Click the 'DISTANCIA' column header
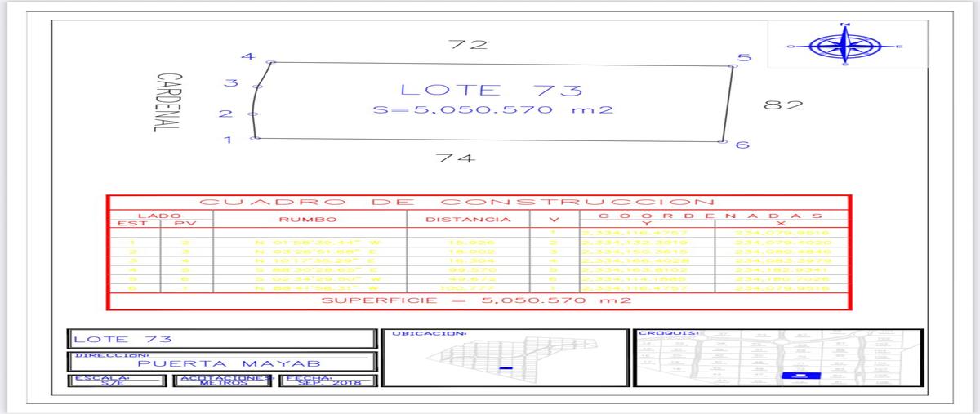 (468, 220)
